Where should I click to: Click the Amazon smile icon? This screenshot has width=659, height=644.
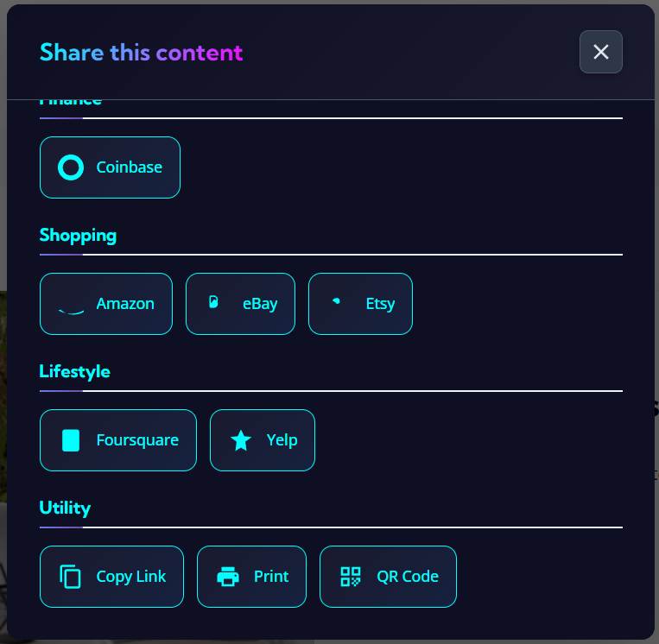click(71, 310)
